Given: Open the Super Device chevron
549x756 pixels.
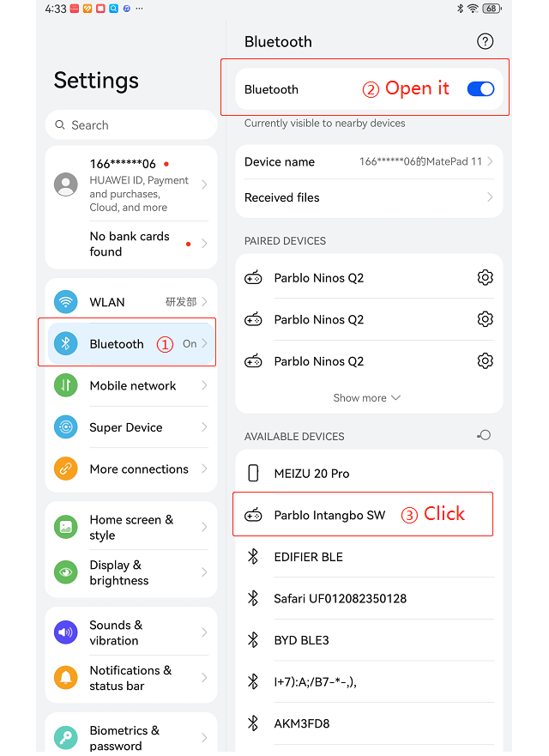Looking at the screenshot, I should 204,427.
